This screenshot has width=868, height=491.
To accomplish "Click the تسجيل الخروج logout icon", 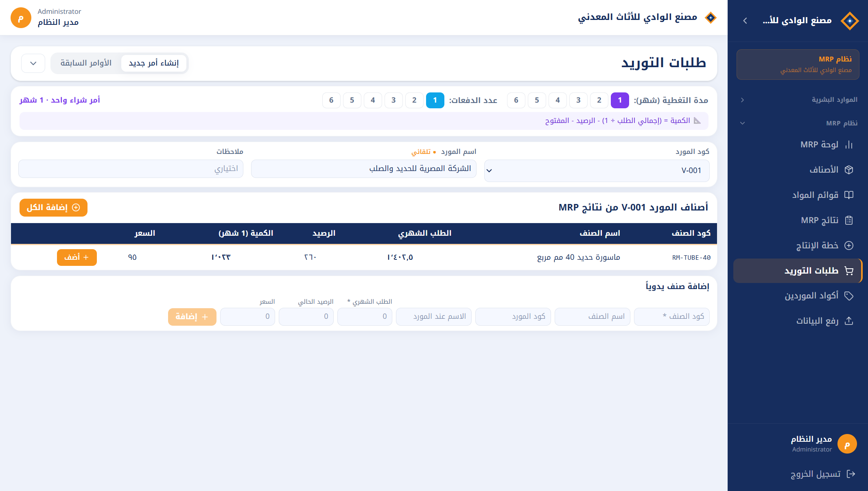I will coord(851,474).
